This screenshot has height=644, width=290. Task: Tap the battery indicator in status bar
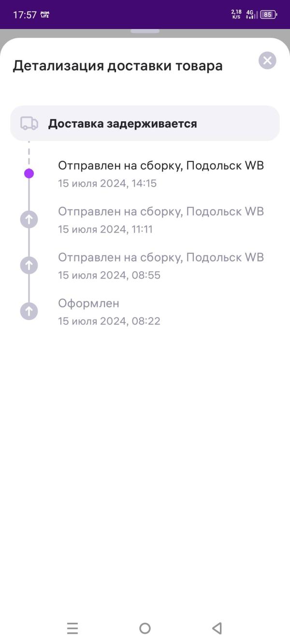click(268, 15)
